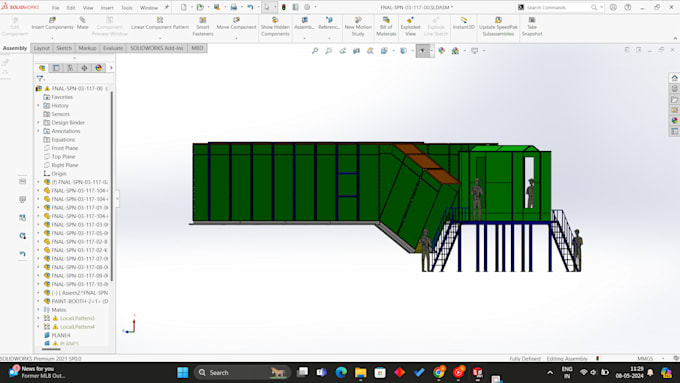Open Assembly Features tool
680x383 pixels.
point(304,23)
